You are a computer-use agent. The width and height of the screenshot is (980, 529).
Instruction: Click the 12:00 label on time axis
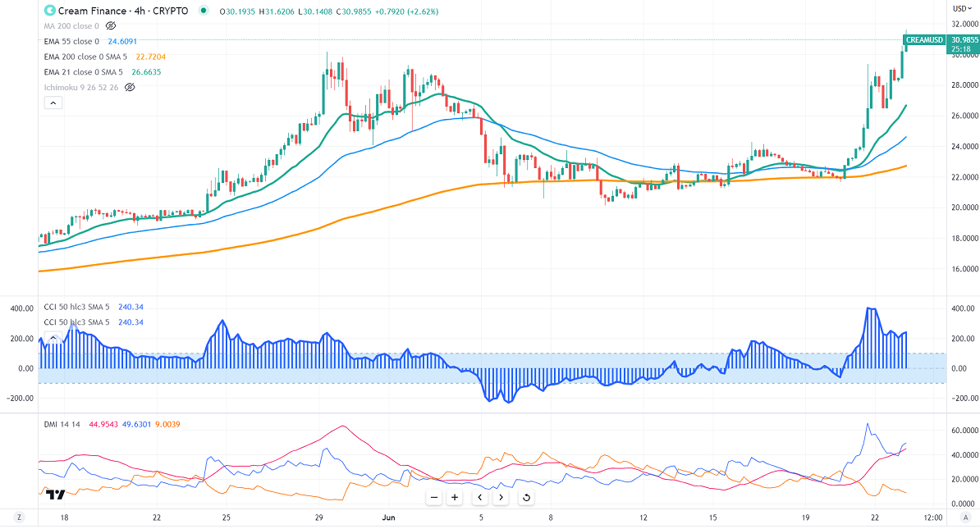click(933, 518)
